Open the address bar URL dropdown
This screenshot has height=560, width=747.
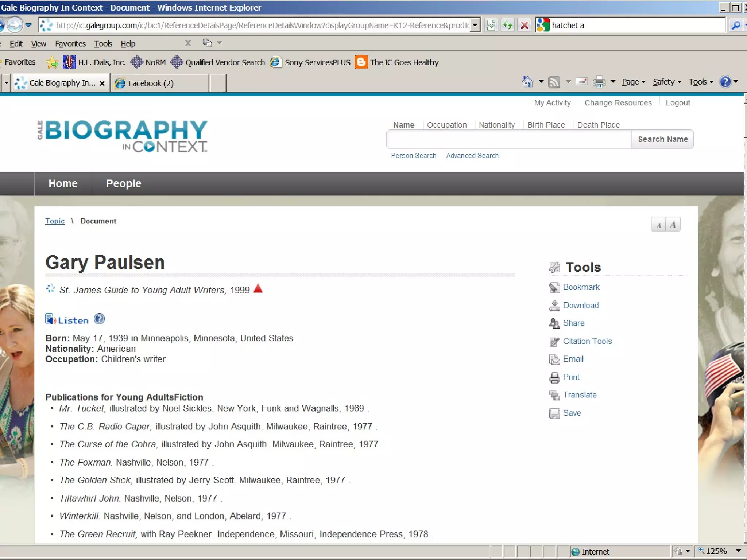pyautogui.click(x=475, y=25)
